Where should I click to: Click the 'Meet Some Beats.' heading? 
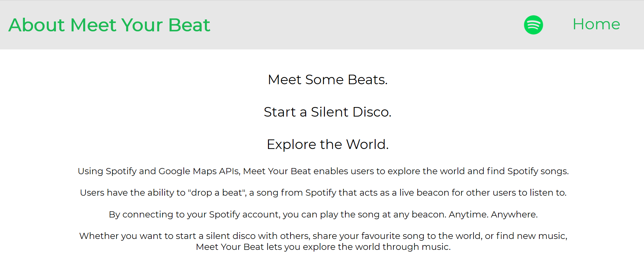(328, 80)
